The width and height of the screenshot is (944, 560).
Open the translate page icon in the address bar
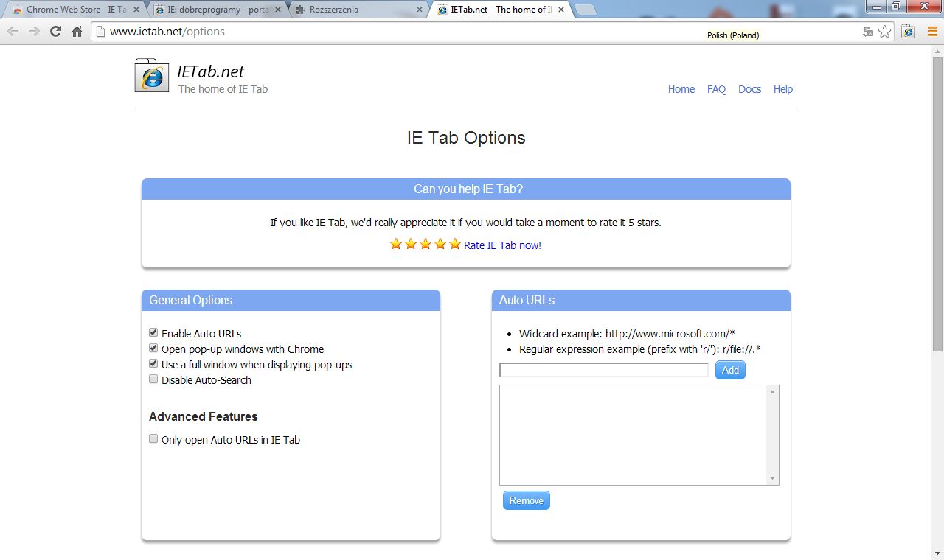[869, 32]
